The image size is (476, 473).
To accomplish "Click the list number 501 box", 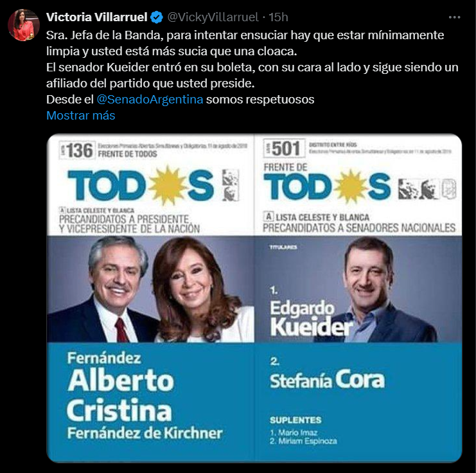I will pos(284,148).
